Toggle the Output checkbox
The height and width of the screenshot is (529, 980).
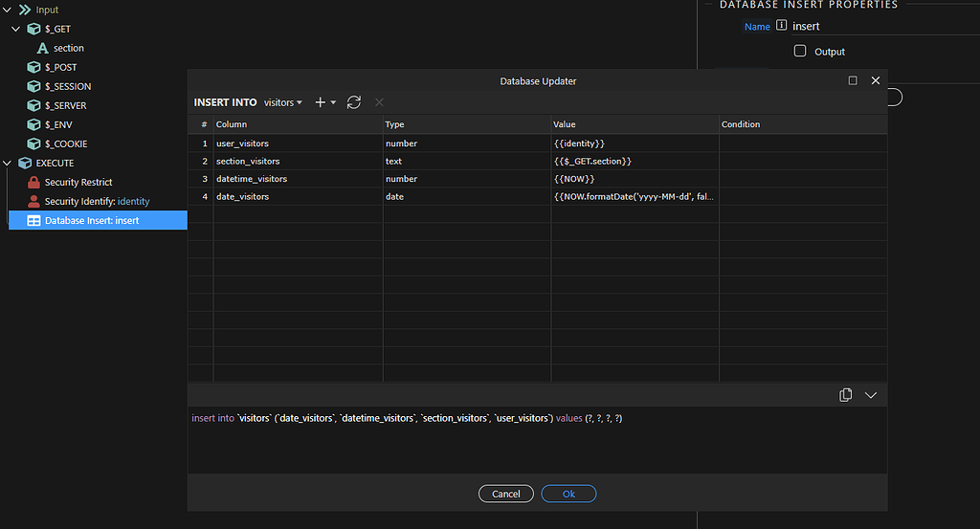800,52
